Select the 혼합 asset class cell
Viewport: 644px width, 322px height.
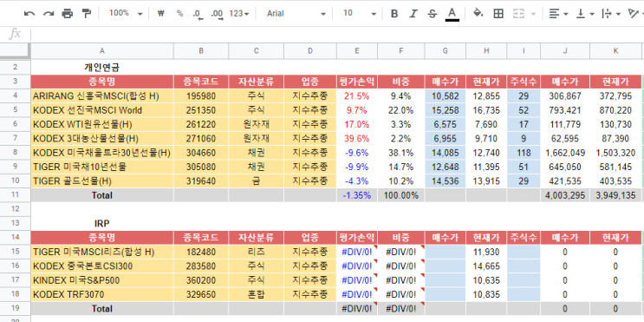click(256, 294)
